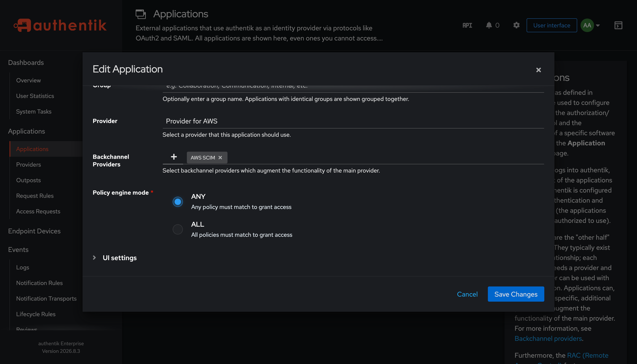Open Lifecycle Rules page
This screenshot has height=364, width=637.
[x=36, y=314]
